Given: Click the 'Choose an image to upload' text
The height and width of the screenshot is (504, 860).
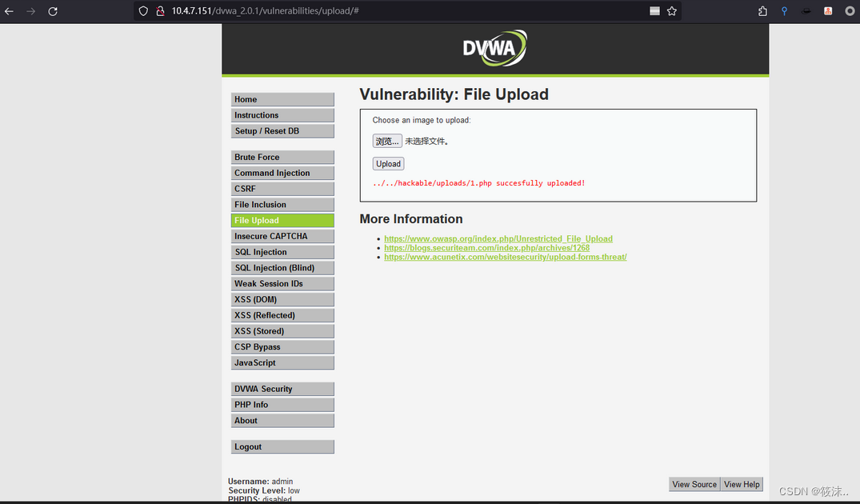Looking at the screenshot, I should pyautogui.click(x=422, y=120).
